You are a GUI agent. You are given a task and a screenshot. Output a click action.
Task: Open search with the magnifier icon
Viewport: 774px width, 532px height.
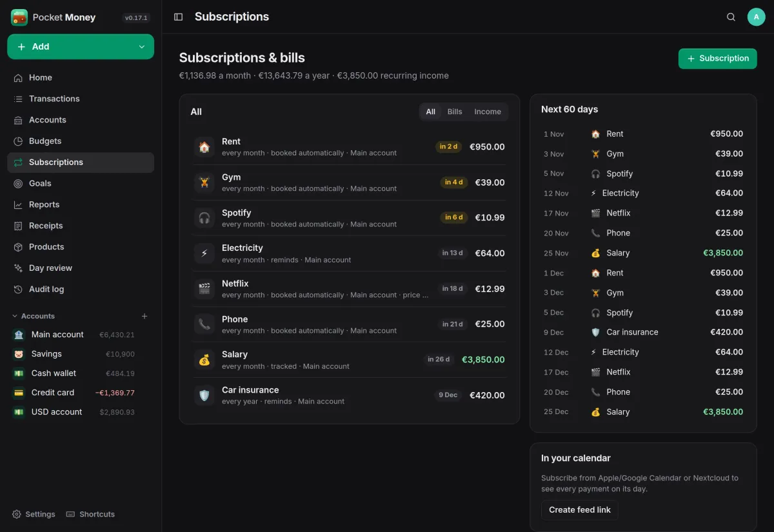pos(731,17)
